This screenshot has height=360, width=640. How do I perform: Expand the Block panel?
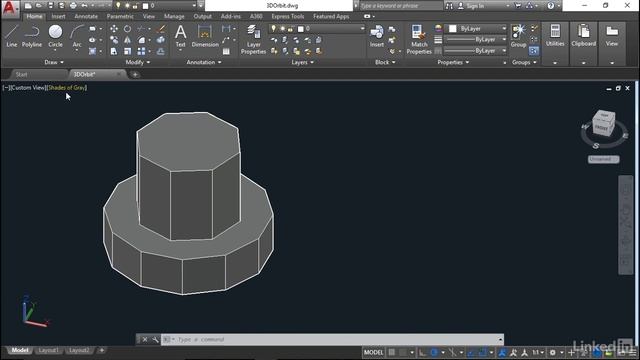385,62
